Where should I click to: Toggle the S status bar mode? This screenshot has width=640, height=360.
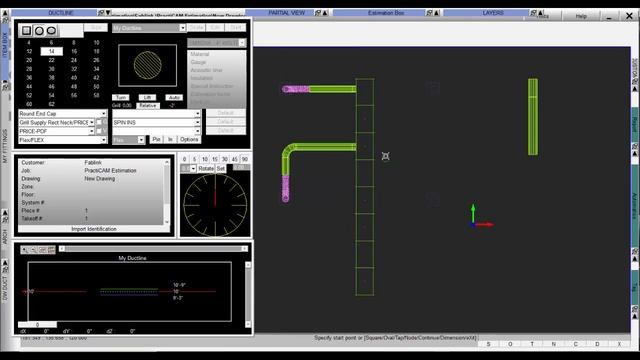tap(489, 344)
